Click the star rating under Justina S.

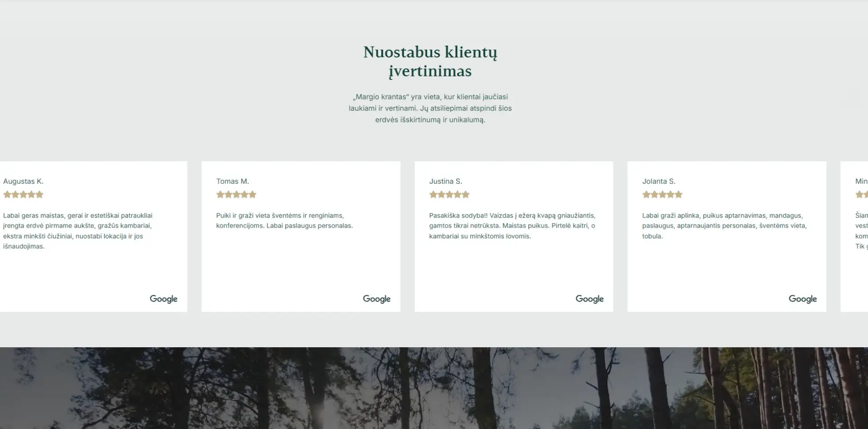pyautogui.click(x=449, y=195)
